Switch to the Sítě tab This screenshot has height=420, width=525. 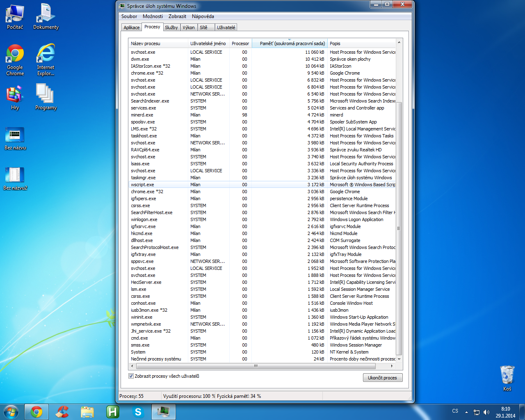coord(206,27)
